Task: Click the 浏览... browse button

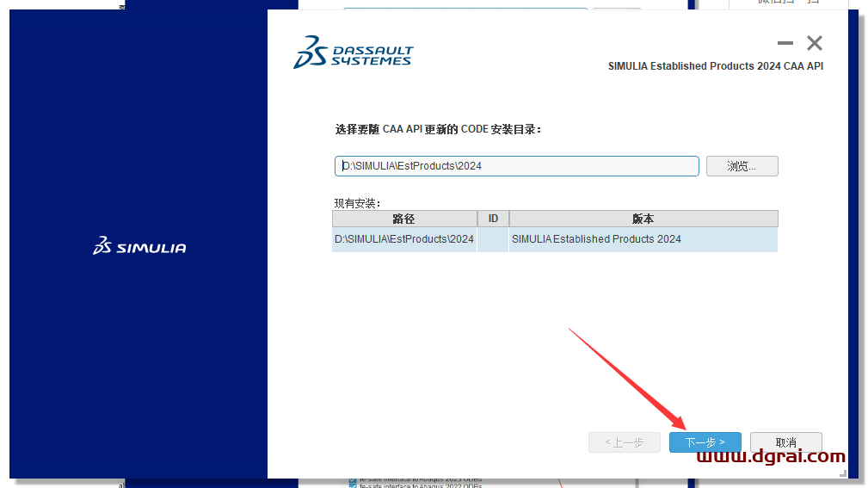Action: pos(742,166)
